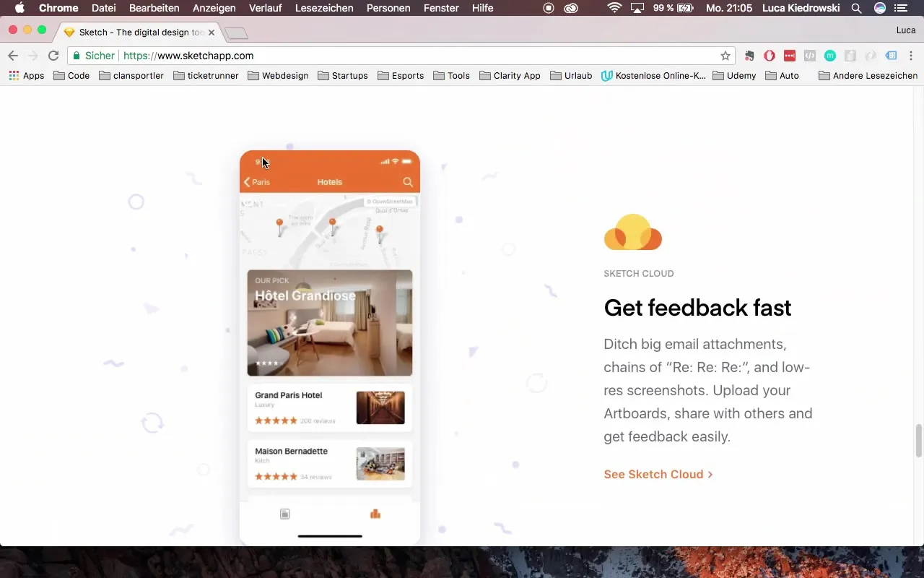Open the Notification Center list icon
The height and width of the screenshot is (578, 924).
coord(901,8)
